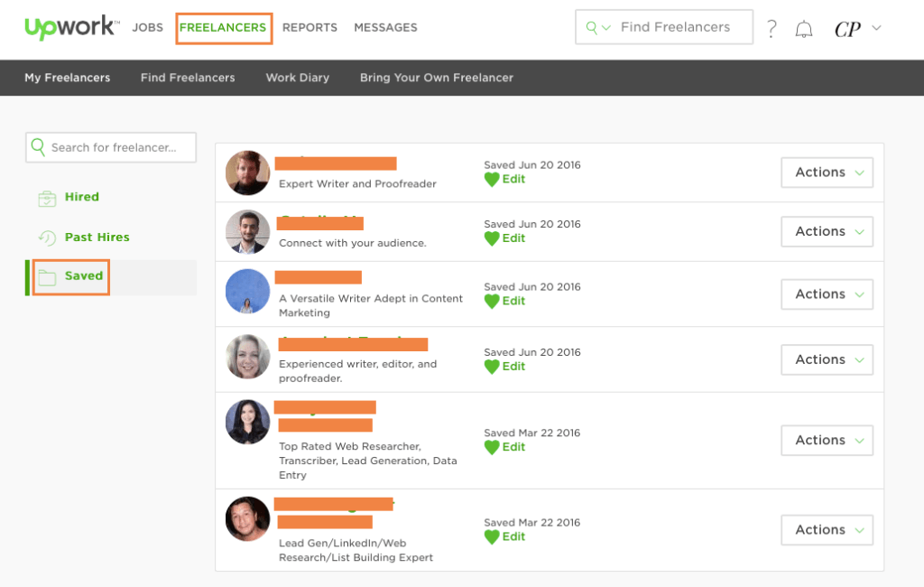Switch to Find Freelancers subnav tab

click(188, 78)
